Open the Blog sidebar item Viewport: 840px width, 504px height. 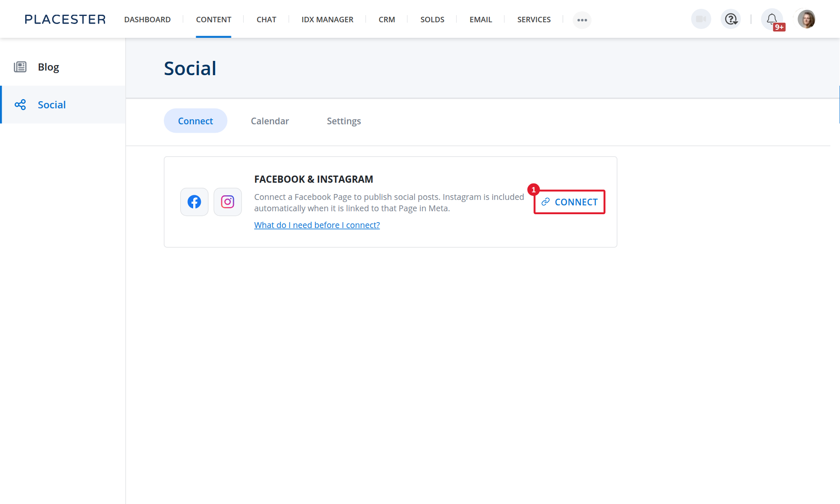click(x=63, y=67)
